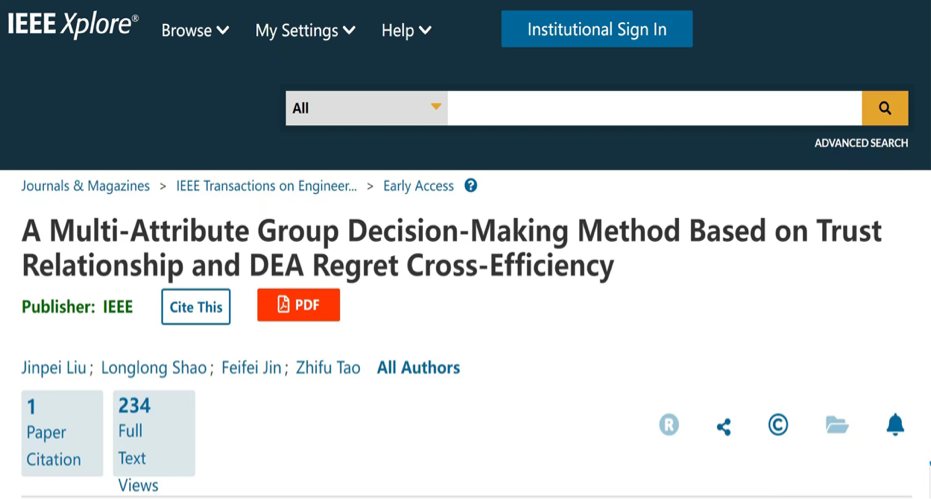Click the circled R rights icon
The image size is (931, 499).
[x=669, y=425]
